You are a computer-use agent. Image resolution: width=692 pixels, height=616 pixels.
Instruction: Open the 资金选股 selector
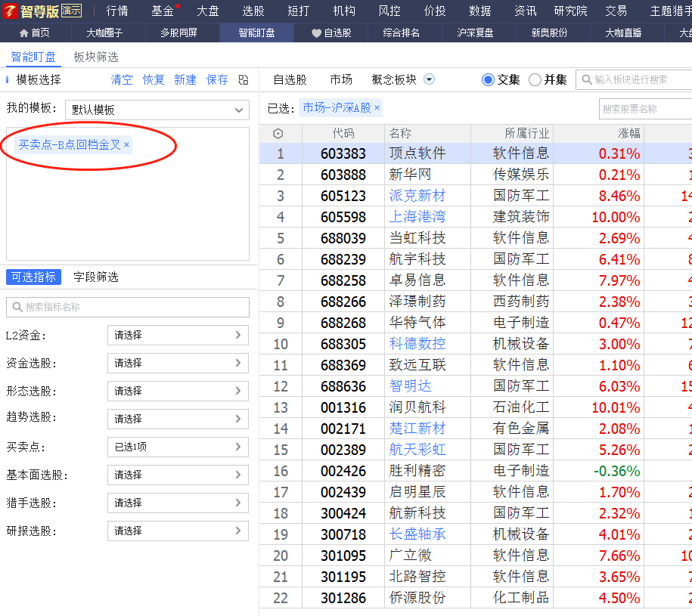(x=178, y=363)
